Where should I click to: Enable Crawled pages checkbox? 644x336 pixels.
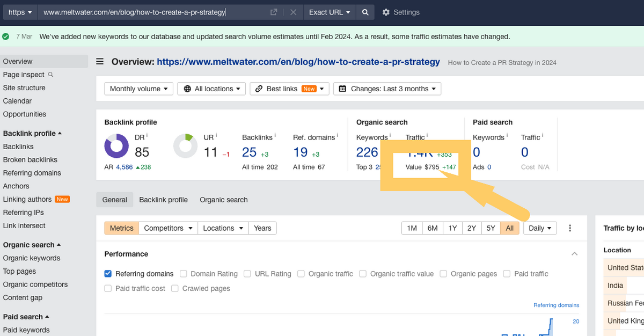click(175, 288)
